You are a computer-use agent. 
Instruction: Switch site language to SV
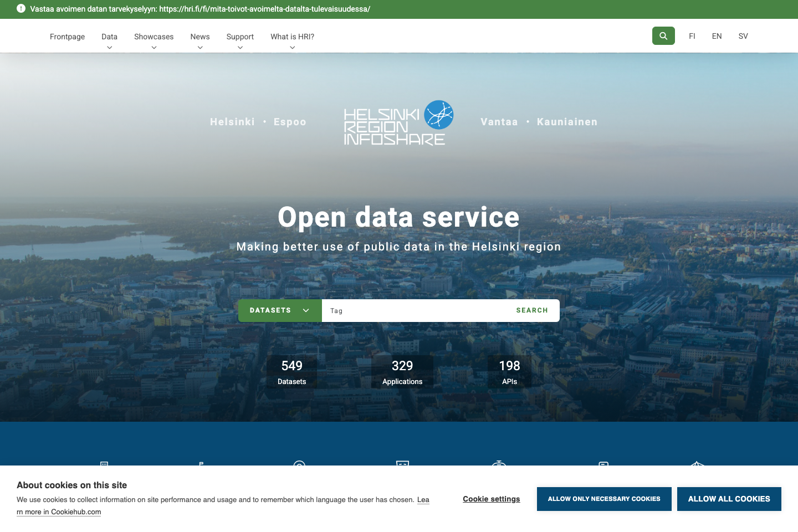pyautogui.click(x=743, y=36)
